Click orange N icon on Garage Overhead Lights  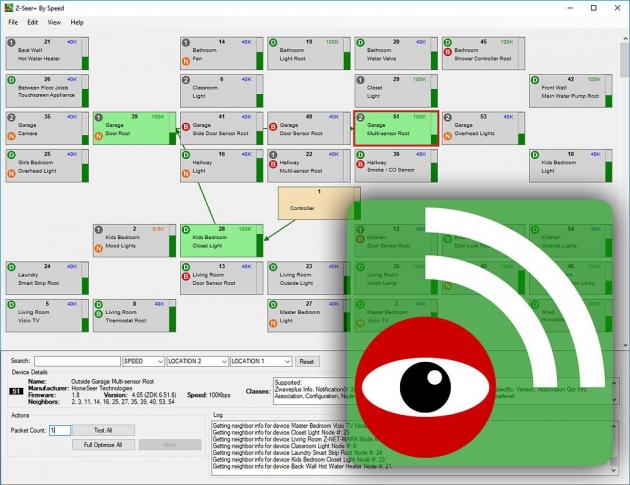[x=448, y=136]
